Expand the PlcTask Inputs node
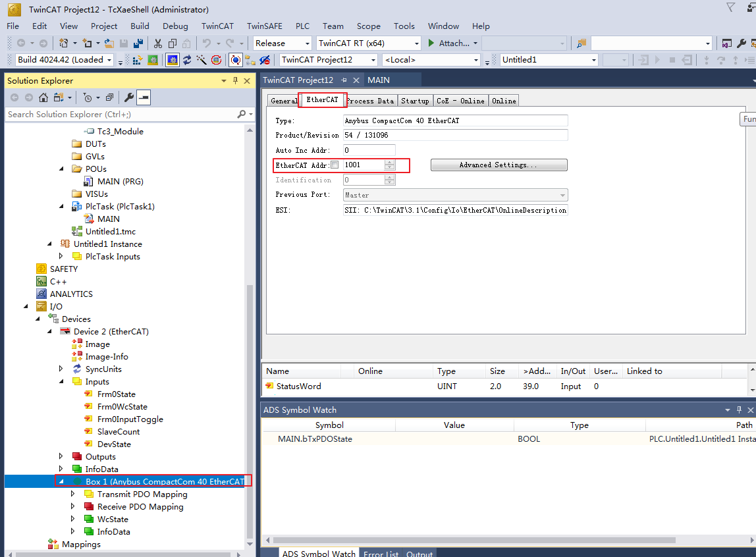 tap(61, 256)
